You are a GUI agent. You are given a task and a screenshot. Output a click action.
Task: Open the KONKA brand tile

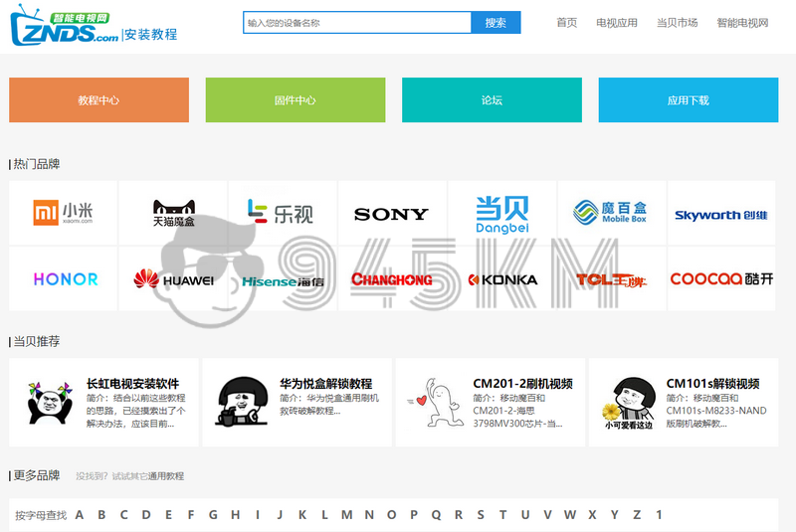coord(502,278)
